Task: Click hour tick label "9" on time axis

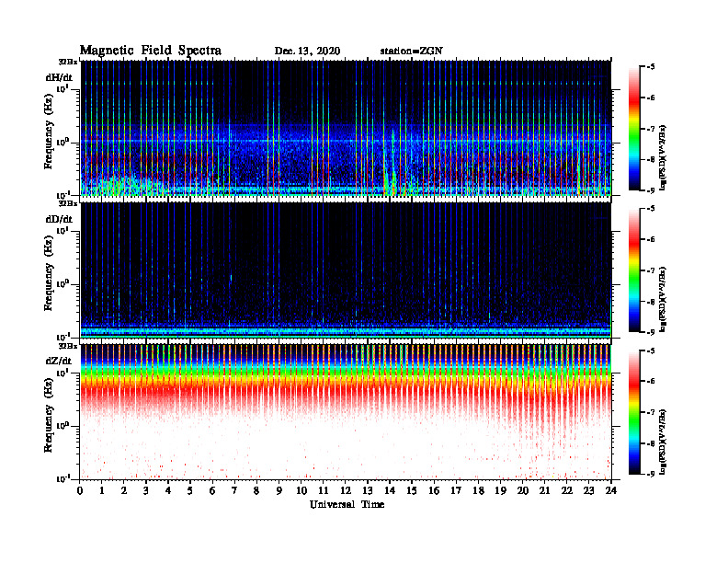Action: [x=279, y=491]
